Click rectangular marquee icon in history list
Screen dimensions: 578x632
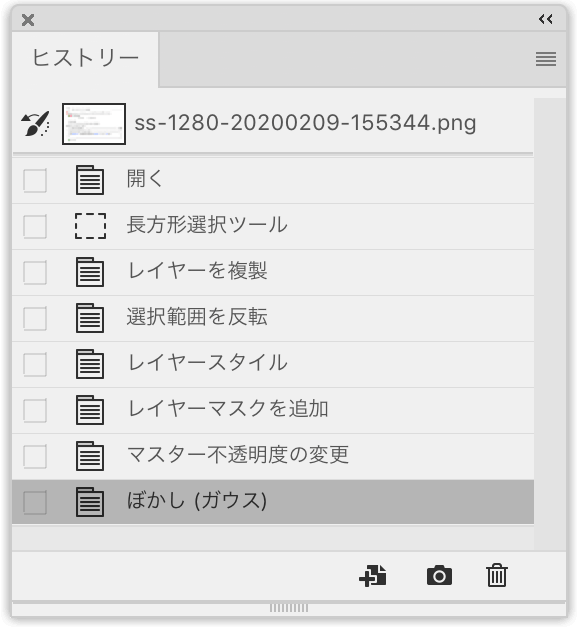click(x=90, y=226)
